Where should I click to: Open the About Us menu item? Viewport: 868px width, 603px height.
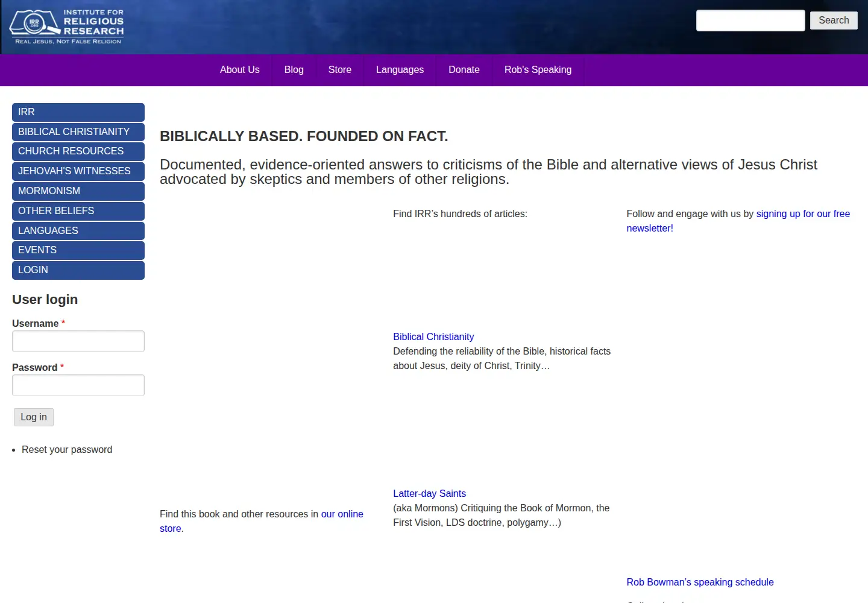point(240,70)
